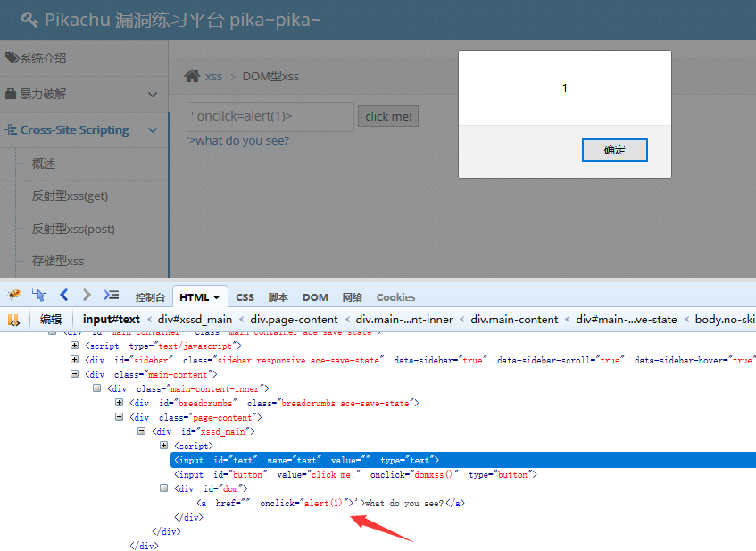Viewport: 756px width, 551px height.
Task: Select div#main-...ve-state in the element path
Action: [627, 320]
